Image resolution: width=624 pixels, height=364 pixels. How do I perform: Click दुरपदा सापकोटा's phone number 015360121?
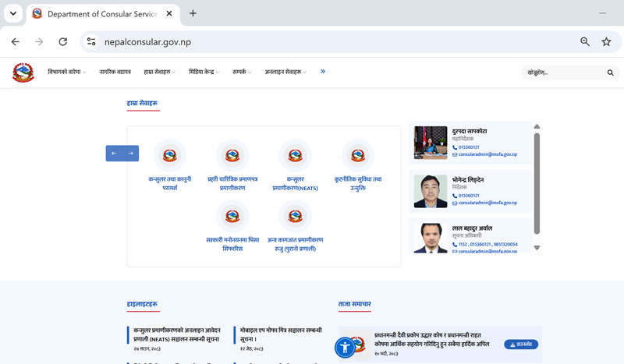click(469, 147)
